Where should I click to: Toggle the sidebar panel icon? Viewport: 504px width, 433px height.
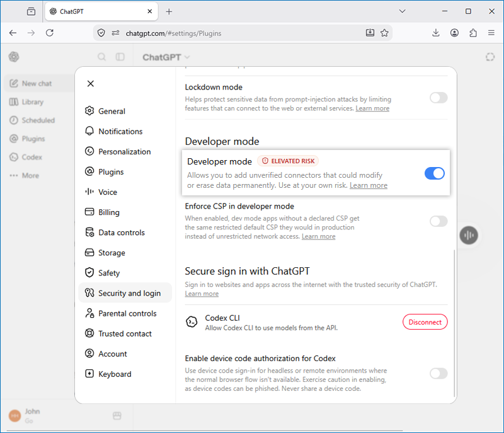point(120,57)
